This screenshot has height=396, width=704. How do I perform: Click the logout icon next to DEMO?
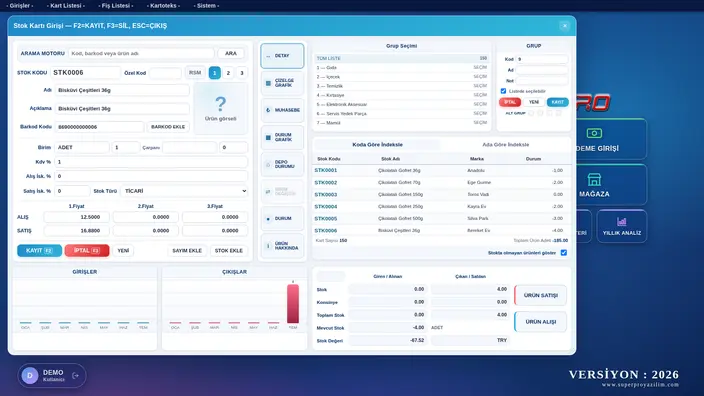pyautogui.click(x=75, y=375)
